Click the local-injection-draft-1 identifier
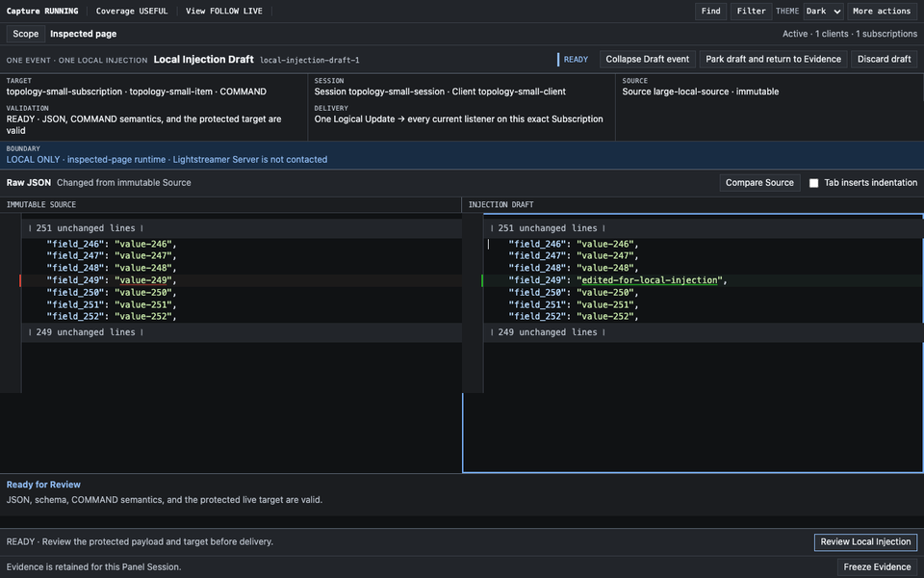The height and width of the screenshot is (578, 924). 309,60
